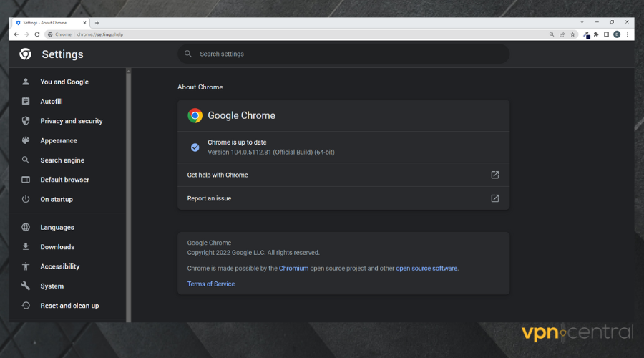644x358 pixels.
Task: Click the Chrome logo next to Settings
Action: point(26,54)
